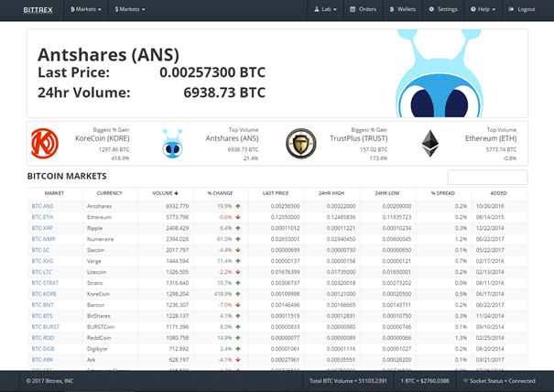
Task: Sort by 24HR Low column header
Action: click(x=387, y=193)
